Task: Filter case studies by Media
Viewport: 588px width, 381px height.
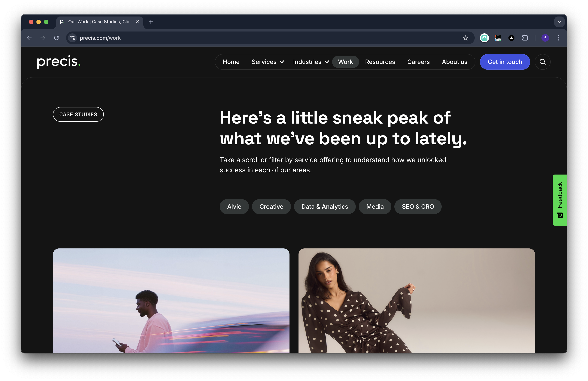Action: (374, 206)
